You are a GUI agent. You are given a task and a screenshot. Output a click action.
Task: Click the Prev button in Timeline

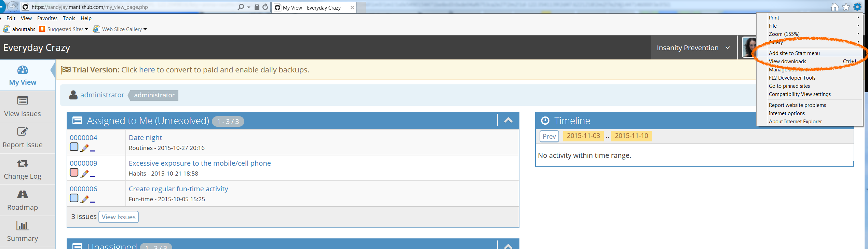[x=549, y=136]
